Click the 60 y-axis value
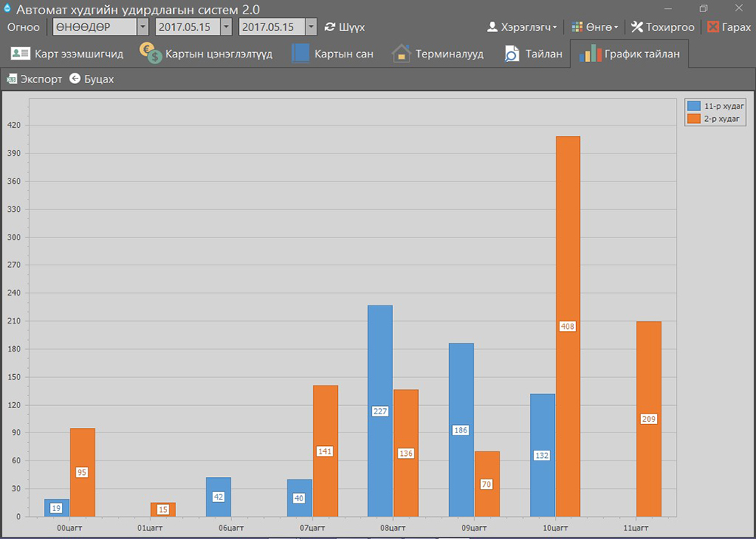 click(16, 461)
